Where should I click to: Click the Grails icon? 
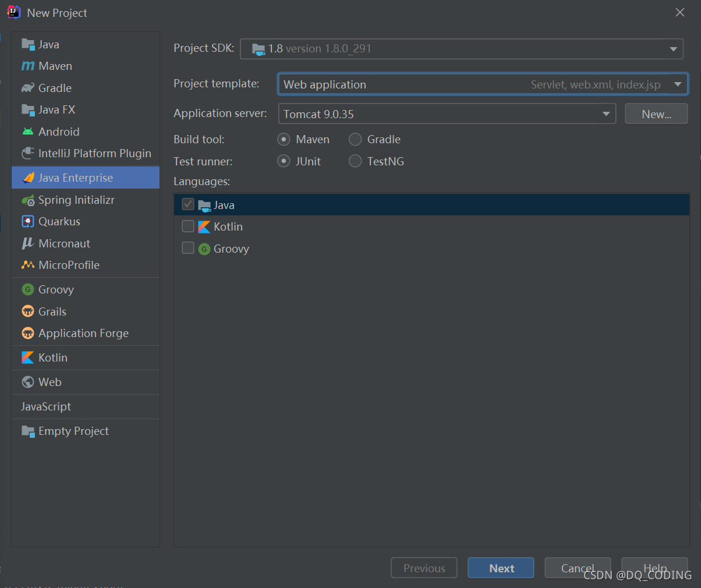[28, 311]
